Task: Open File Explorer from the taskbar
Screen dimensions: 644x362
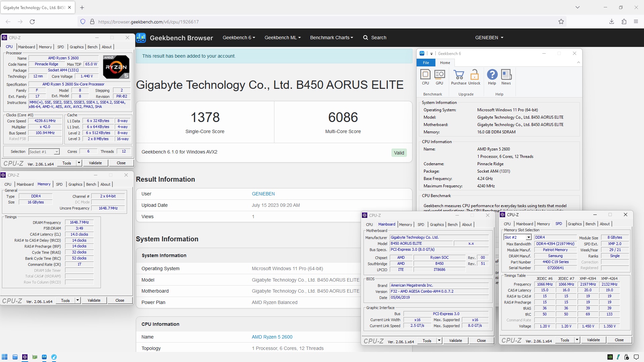Action: tap(15, 357)
